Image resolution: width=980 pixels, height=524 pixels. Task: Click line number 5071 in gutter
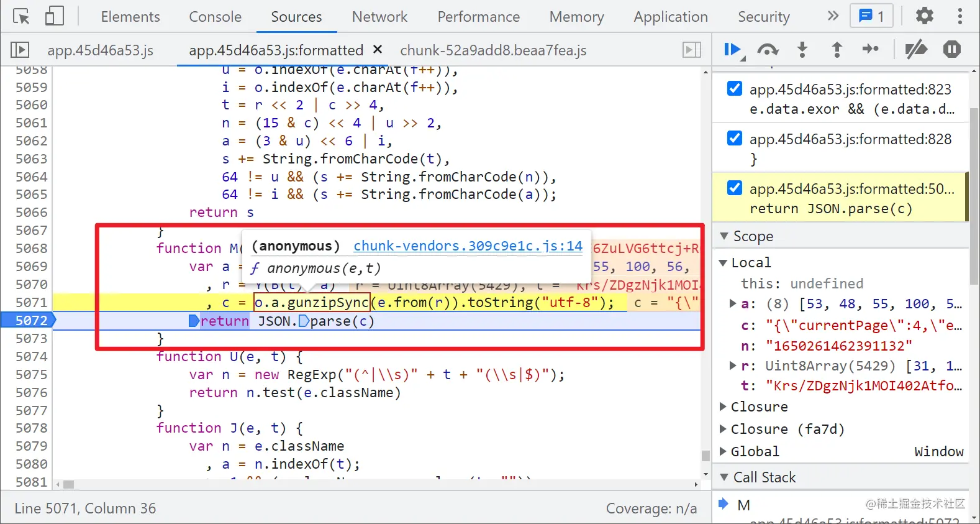click(x=31, y=303)
